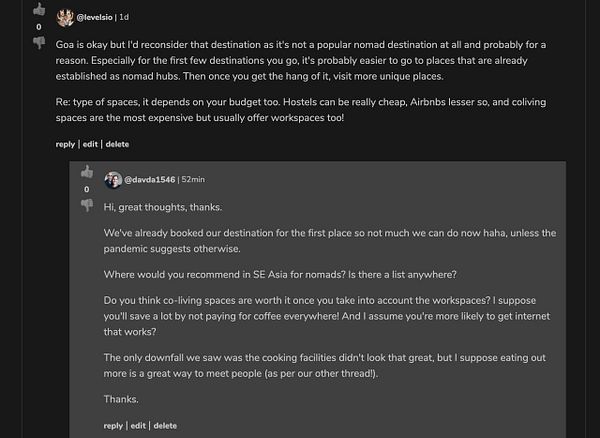Upvote the @levelsio comment
The image size is (600, 438).
pyautogui.click(x=39, y=9)
